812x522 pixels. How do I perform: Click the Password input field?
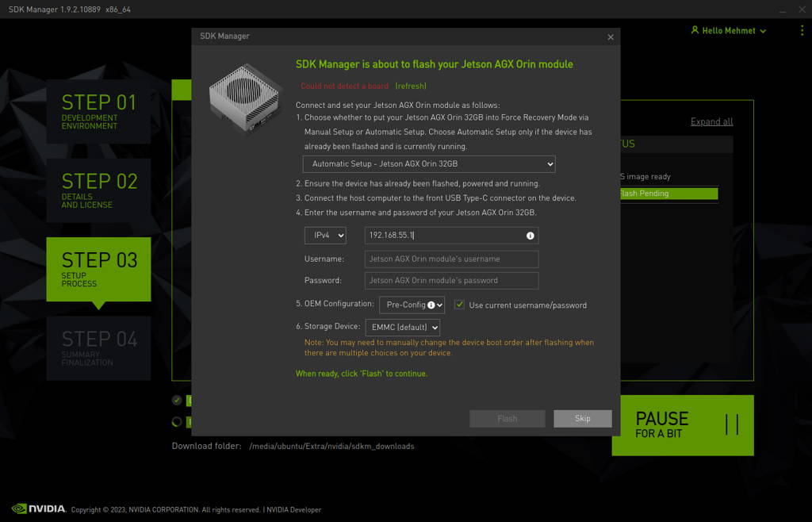pyautogui.click(x=451, y=281)
